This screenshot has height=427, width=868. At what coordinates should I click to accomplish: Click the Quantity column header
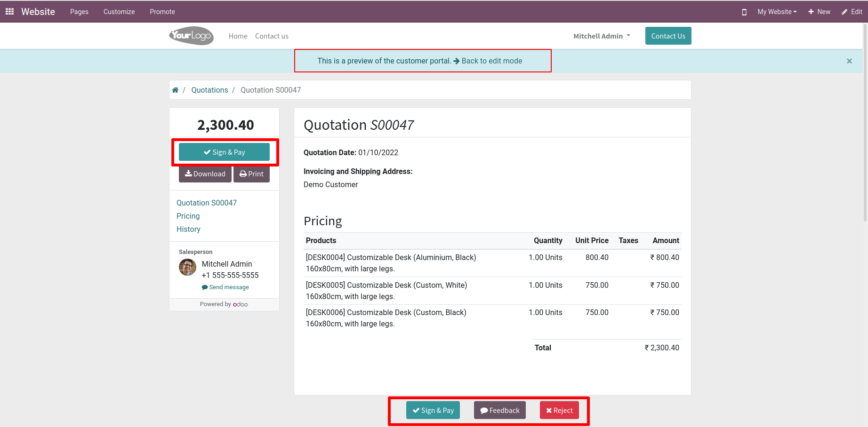[x=548, y=240]
